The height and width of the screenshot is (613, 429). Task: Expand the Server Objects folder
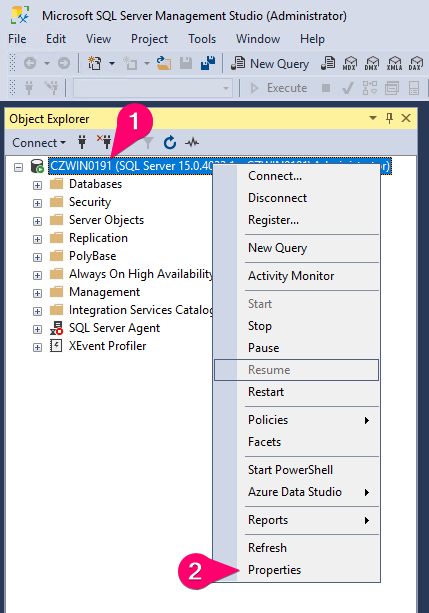pyautogui.click(x=37, y=221)
